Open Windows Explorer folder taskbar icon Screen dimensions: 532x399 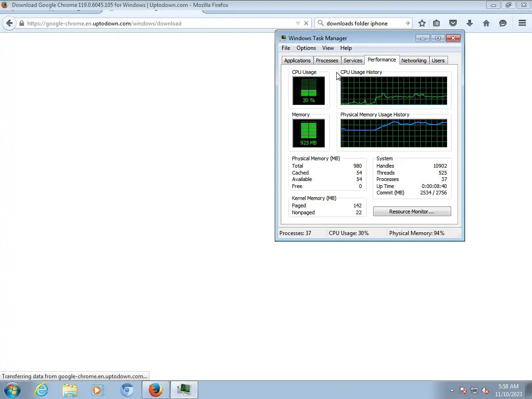tap(70, 390)
